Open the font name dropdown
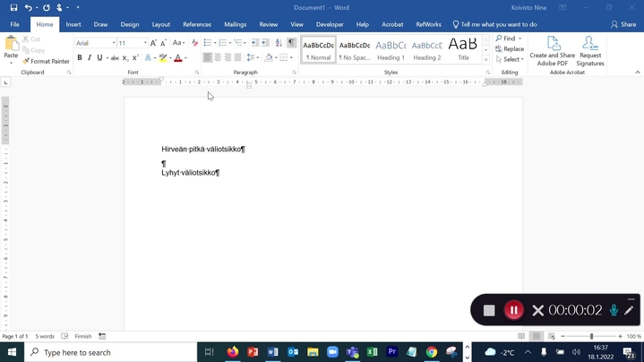Image resolution: width=644 pixels, height=362 pixels. tap(114, 43)
